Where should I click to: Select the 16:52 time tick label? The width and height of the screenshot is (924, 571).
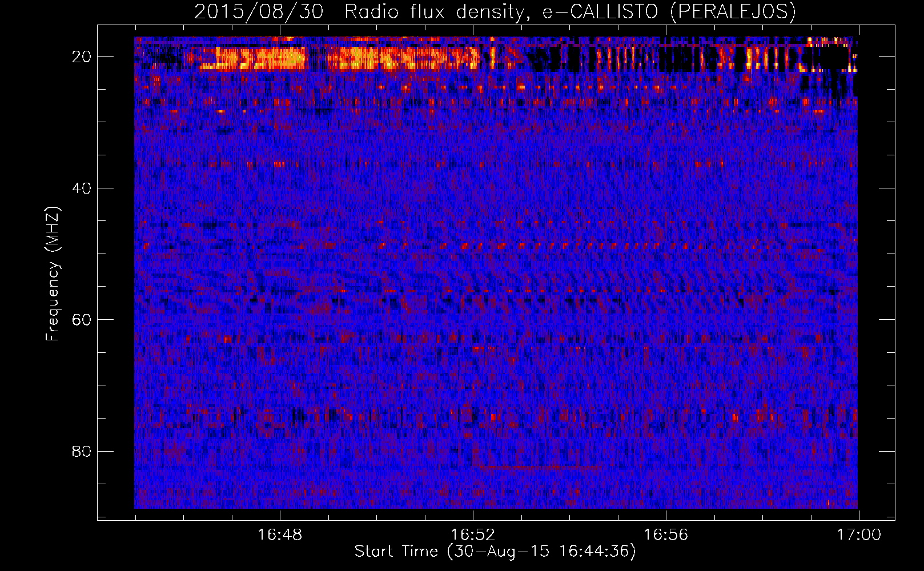[473, 535]
